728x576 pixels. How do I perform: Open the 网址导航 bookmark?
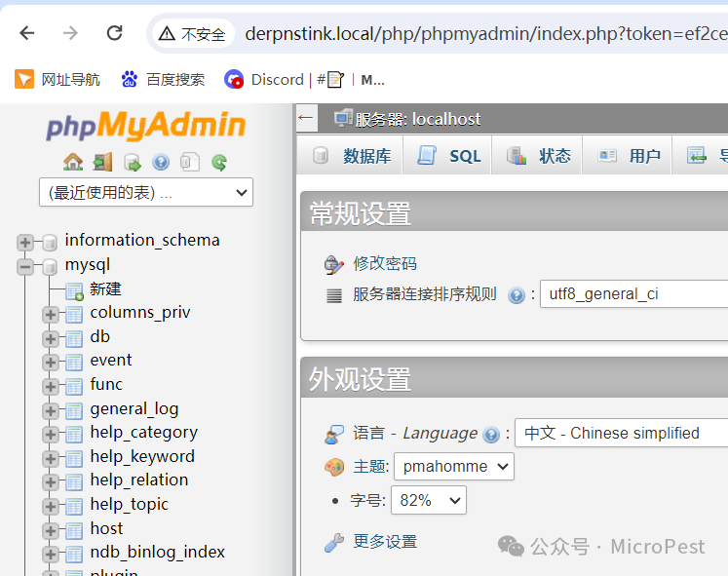57,79
